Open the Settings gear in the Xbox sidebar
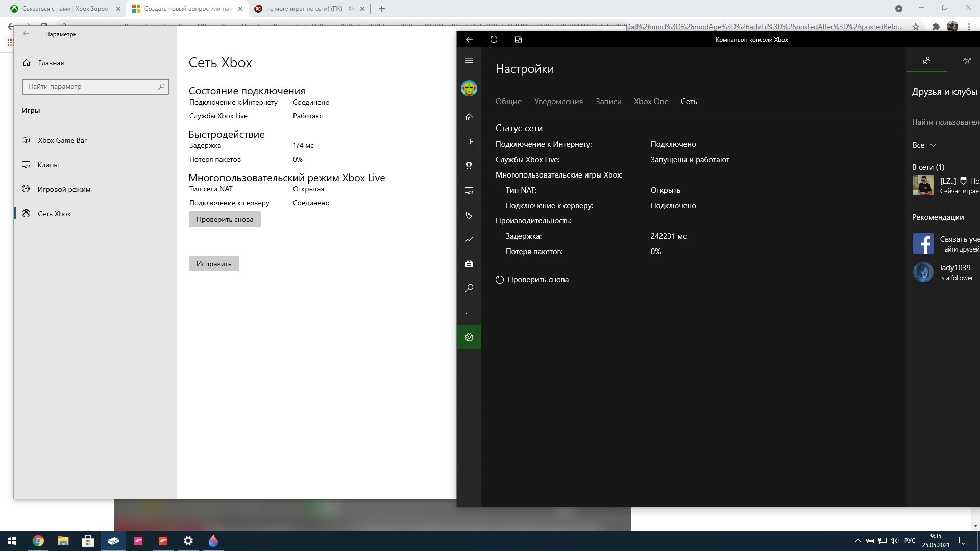 pyautogui.click(x=469, y=337)
